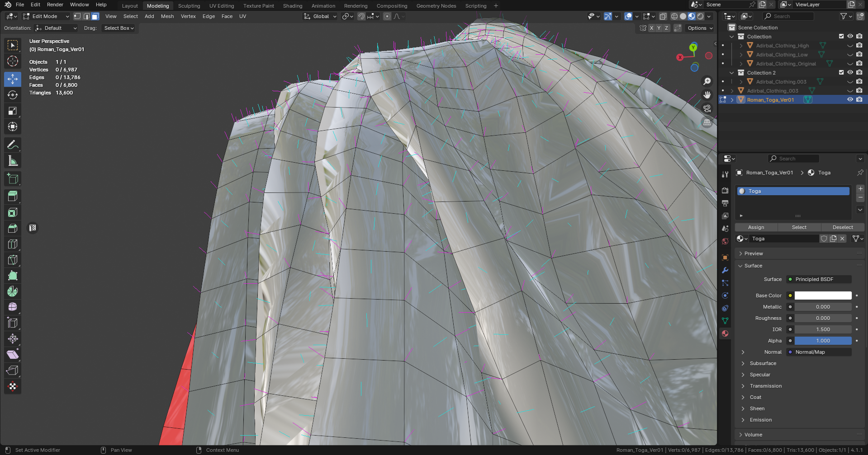This screenshot has height=455, width=868.
Task: Select the Knife tool
Action: point(13,260)
